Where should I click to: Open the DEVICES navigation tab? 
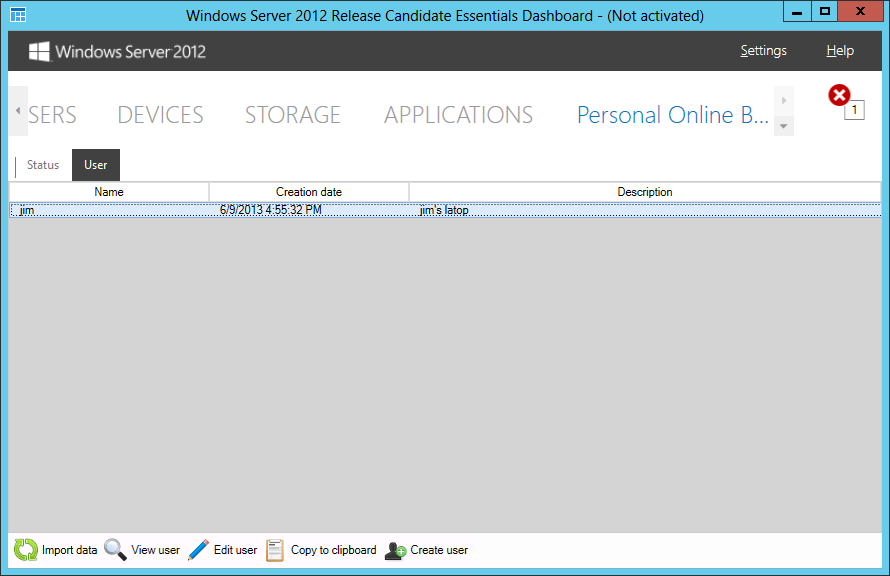(x=161, y=115)
